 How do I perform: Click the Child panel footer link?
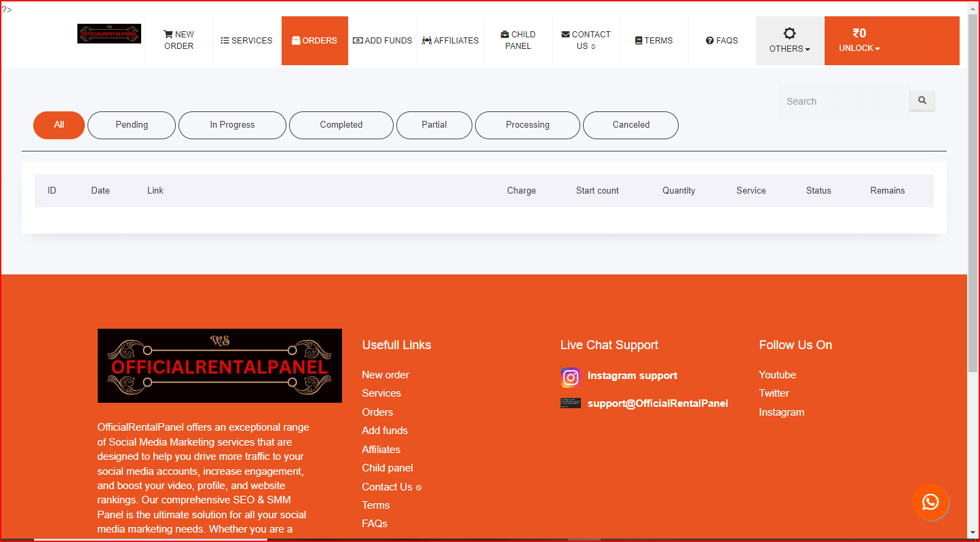point(387,467)
